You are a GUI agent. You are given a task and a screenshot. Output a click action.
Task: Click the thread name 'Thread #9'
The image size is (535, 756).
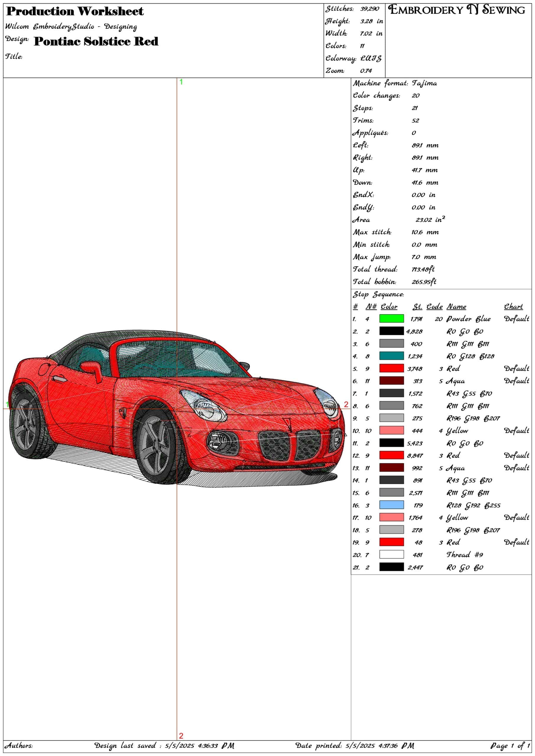[x=465, y=555]
